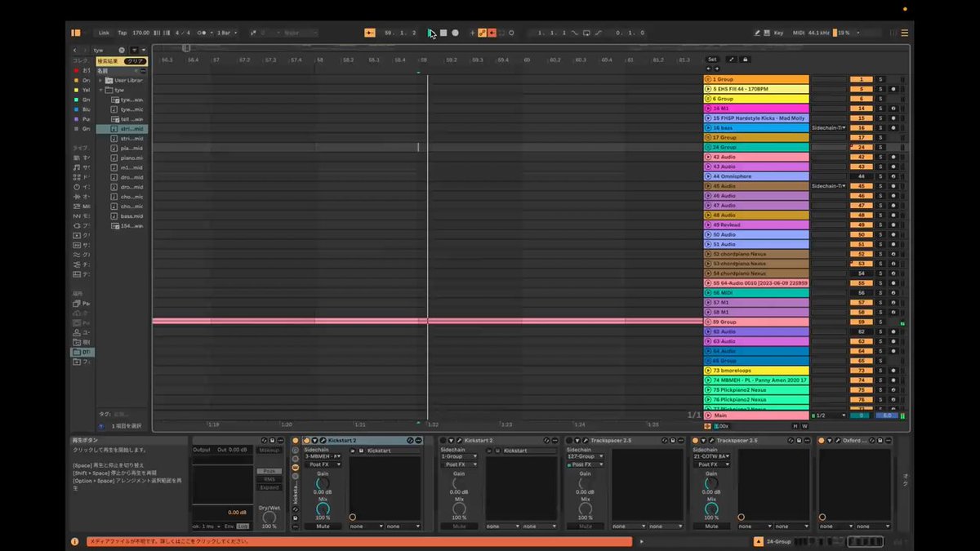Select the 15 FHSP Hardstyle Kicks track header
Image resolution: width=980 pixels, height=551 pixels.
[x=756, y=118]
